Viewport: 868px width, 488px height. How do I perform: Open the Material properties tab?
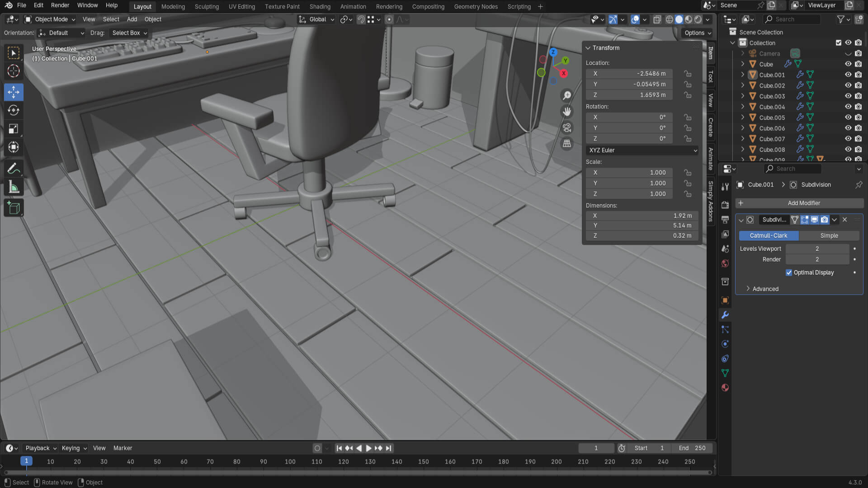click(725, 388)
